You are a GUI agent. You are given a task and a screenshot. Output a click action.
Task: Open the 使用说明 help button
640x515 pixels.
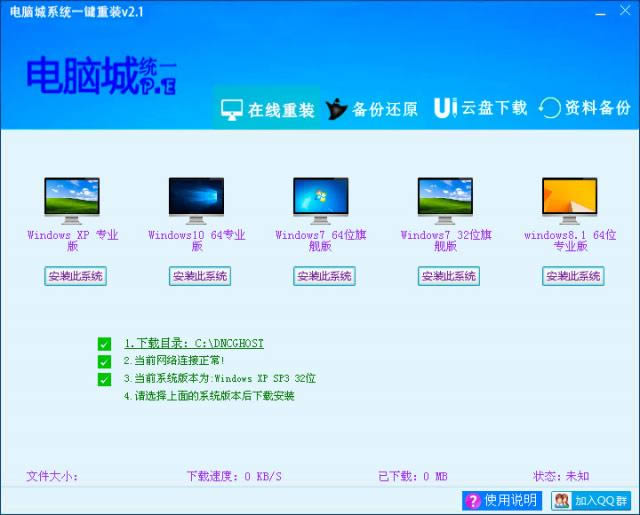pyautogui.click(x=502, y=501)
